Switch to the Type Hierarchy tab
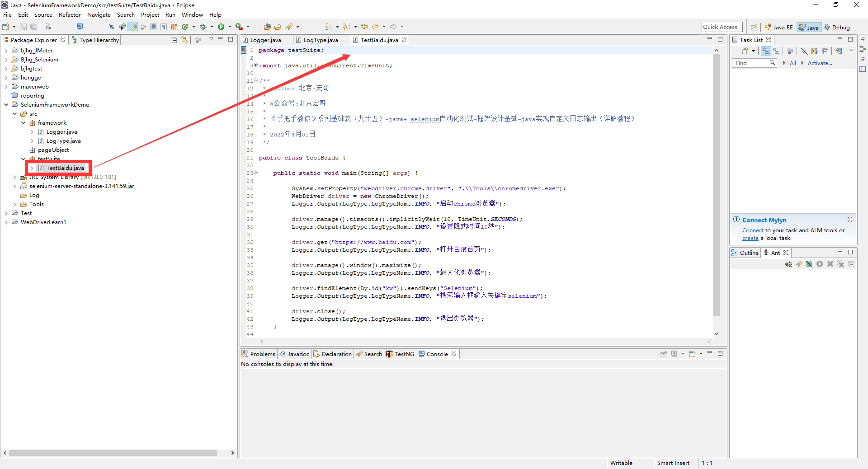Screen dimensions: 868x469 click(x=95, y=40)
